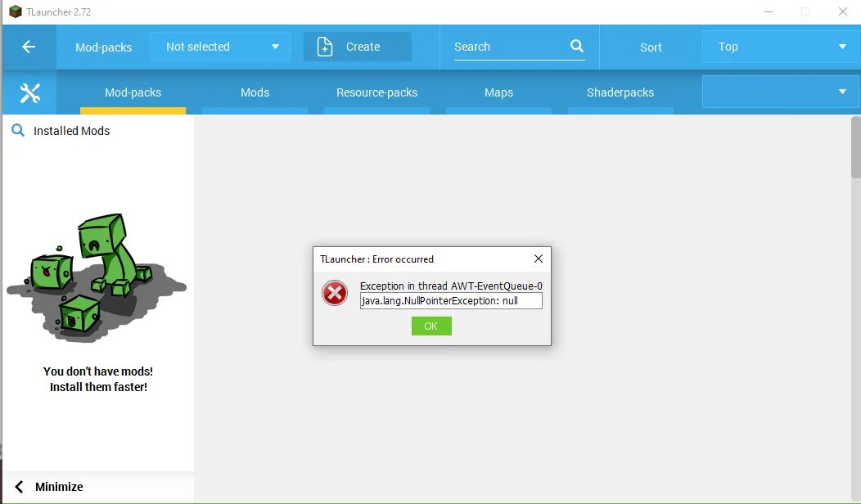This screenshot has width=861, height=504.
Task: Close the Error occurred dialog with X
Action: 539,259
